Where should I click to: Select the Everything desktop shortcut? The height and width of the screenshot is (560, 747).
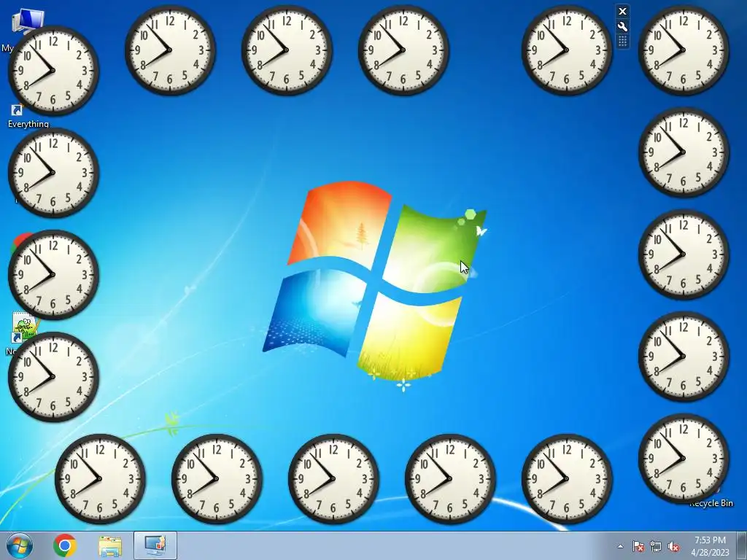[x=28, y=117]
